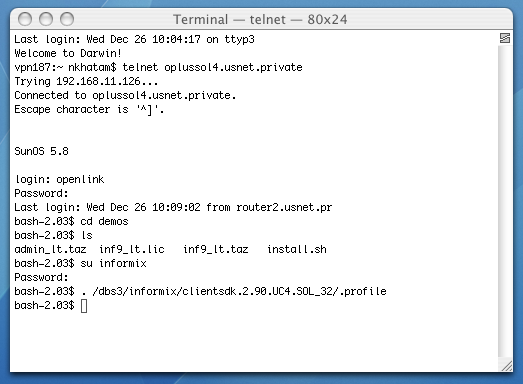Click the split pane icon above scrollbar
This screenshot has width=523, height=384.
505,38
